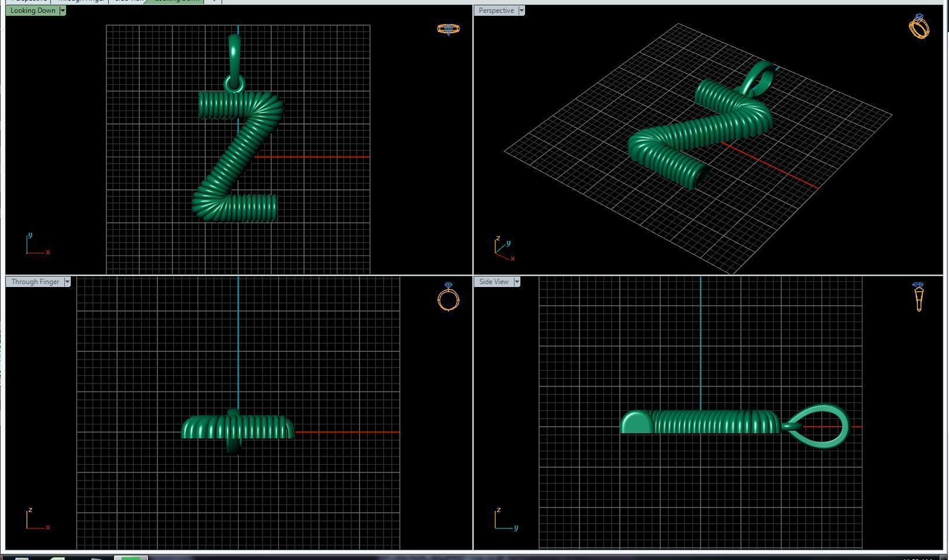Click the ring icon in Through Finger viewport
Screen dimensions: 949x560
point(448,297)
